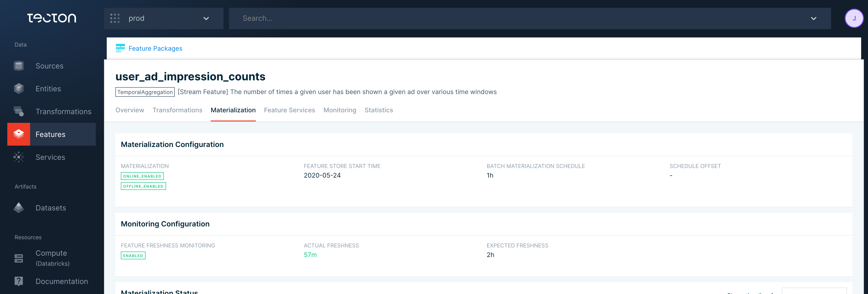This screenshot has width=868, height=294.
Task: Click the Compute Databricks sidebar icon
Action: 19,257
